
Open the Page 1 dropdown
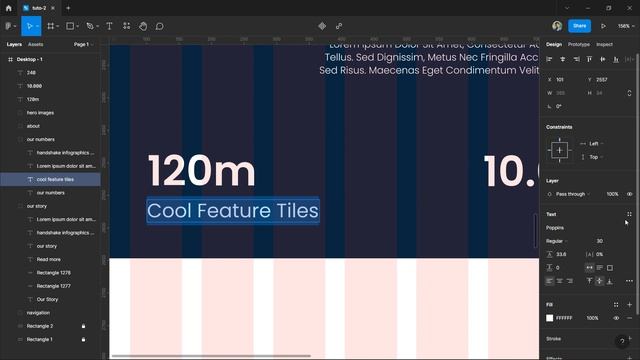[83, 44]
